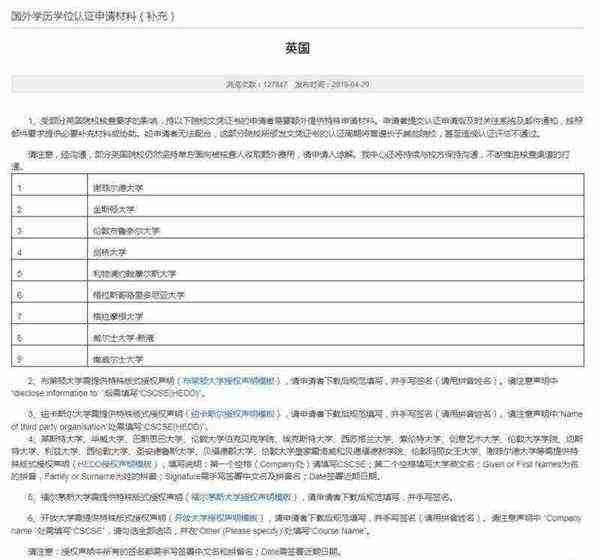Select 威尔士大学-新港 in table row 8
The height and width of the screenshot is (560, 600).
point(123,338)
